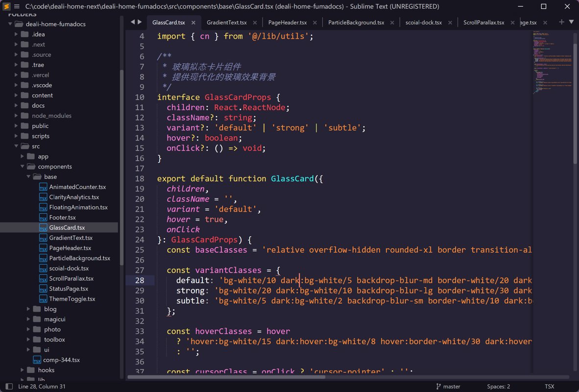
Task: Open ThemeToggle.tsx file in sidebar
Action: (x=72, y=299)
